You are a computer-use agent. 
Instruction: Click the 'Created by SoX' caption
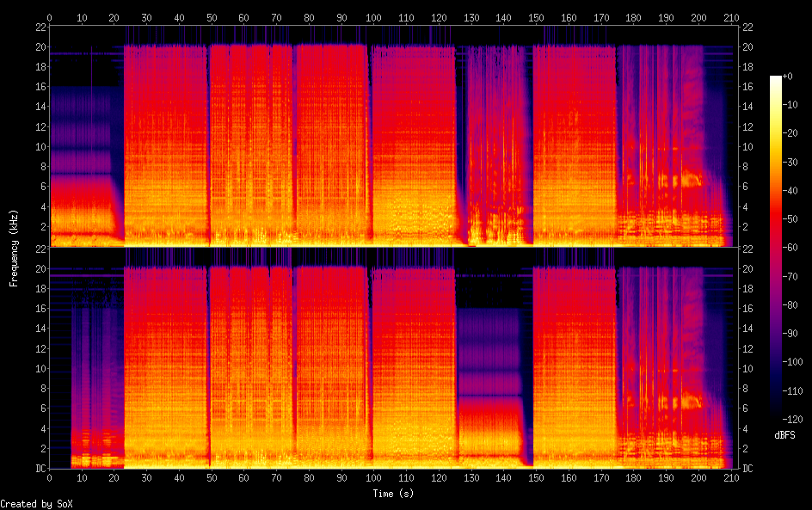(36, 504)
